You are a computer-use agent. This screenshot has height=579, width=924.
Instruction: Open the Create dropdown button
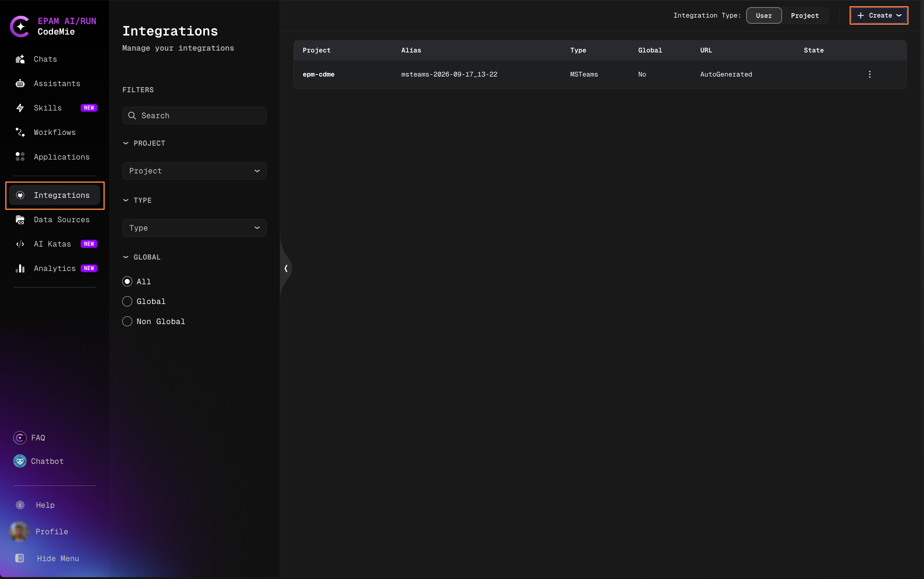tap(879, 16)
